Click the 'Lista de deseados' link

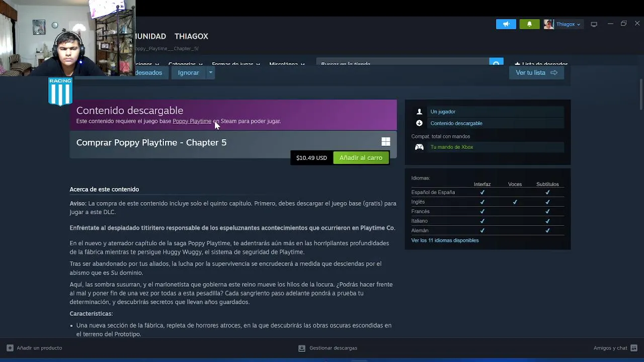click(x=541, y=64)
